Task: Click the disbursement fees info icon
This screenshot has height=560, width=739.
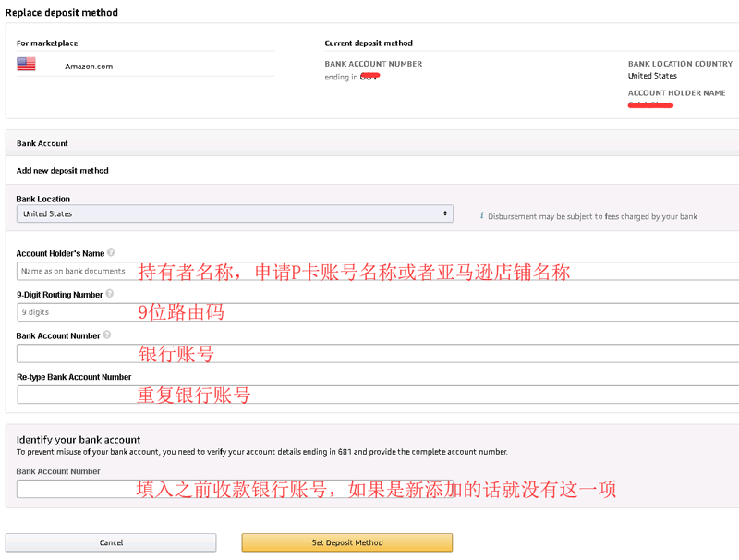Action: click(x=481, y=215)
